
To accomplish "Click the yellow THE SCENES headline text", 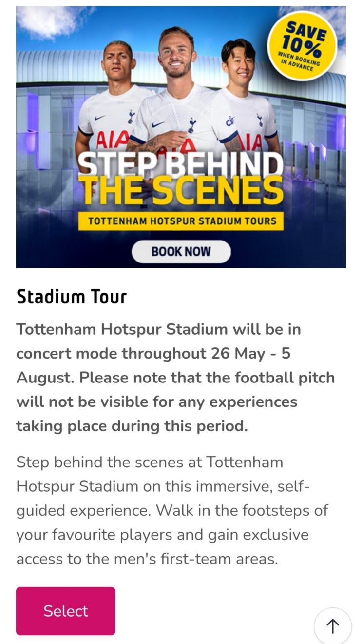I will pyautogui.click(x=181, y=191).
